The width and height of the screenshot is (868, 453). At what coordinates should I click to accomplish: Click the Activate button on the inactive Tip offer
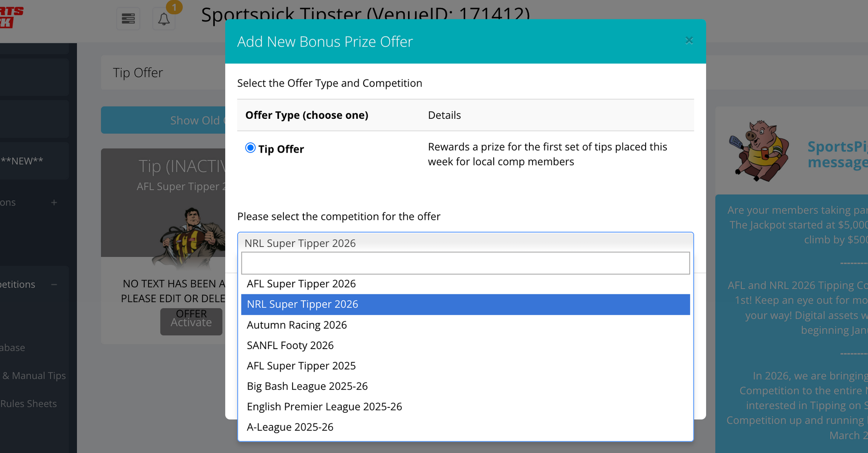pos(191,322)
